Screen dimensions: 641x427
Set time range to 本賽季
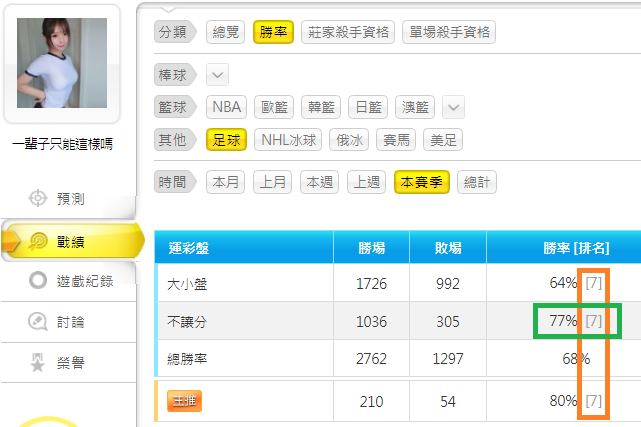point(422,182)
